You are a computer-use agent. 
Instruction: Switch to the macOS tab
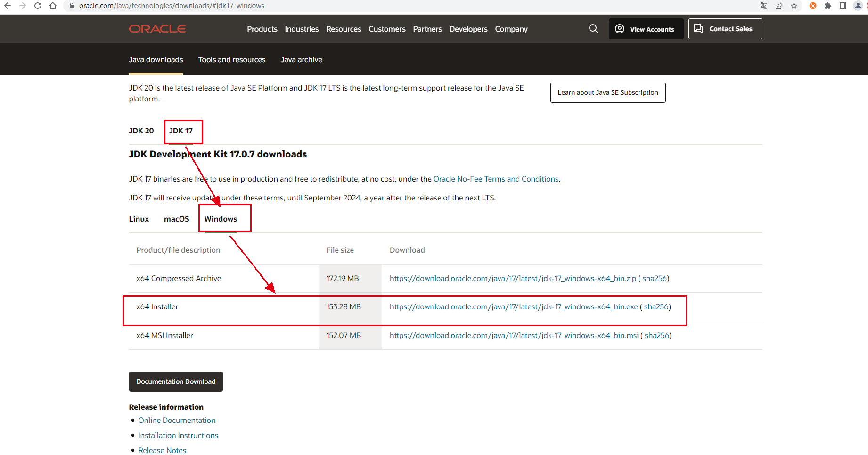click(x=177, y=219)
